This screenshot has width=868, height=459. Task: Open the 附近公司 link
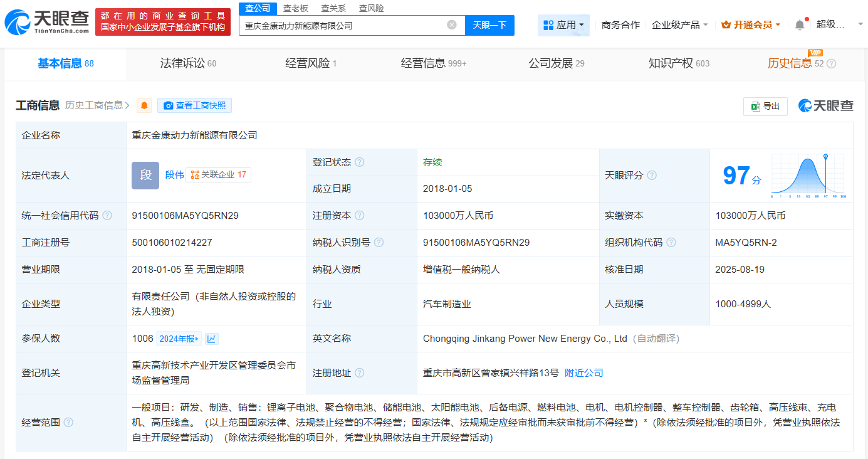(585, 372)
